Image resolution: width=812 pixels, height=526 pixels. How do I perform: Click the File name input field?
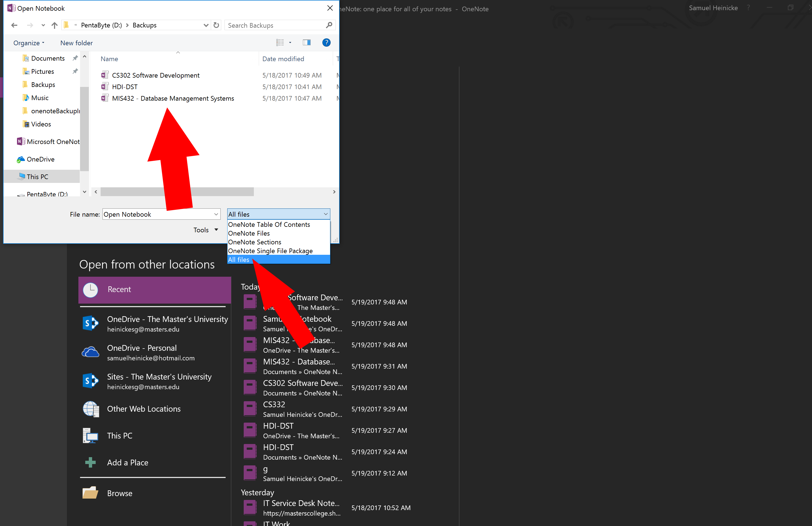158,214
